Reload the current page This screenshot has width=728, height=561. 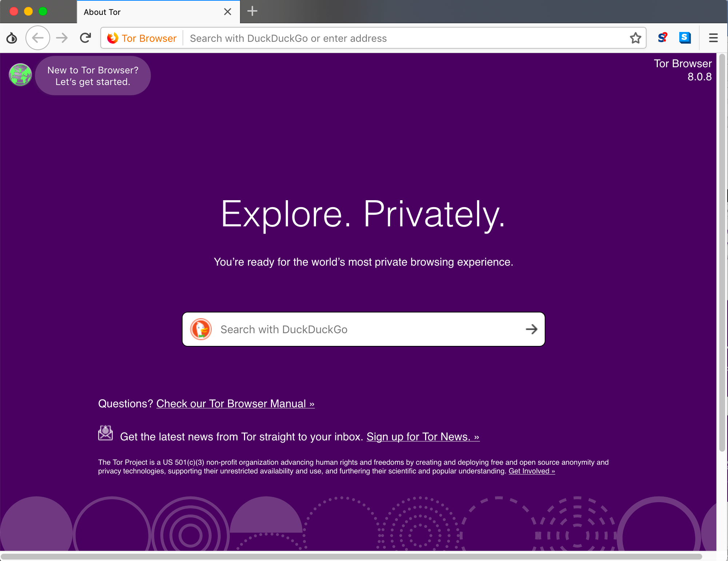click(85, 38)
